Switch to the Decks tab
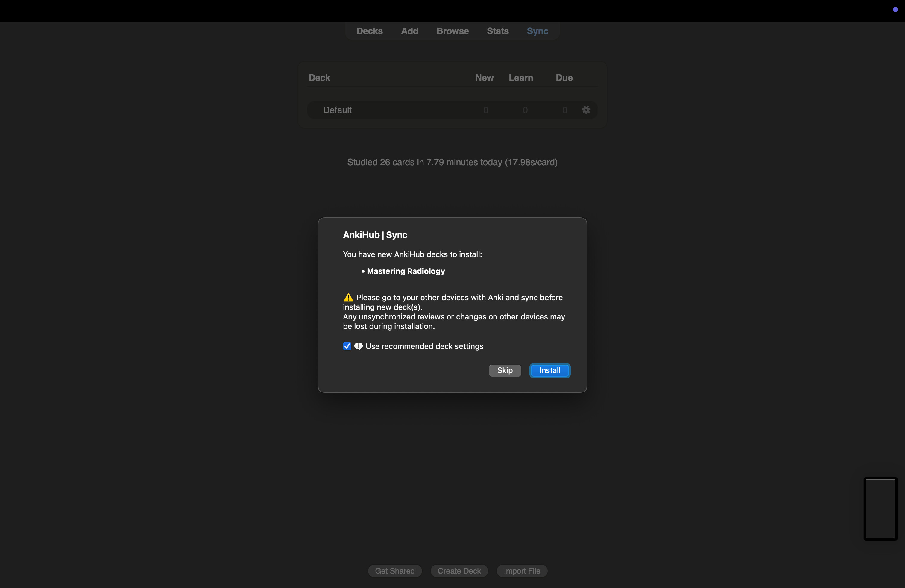Screen dimensions: 905x588 [x=369, y=31]
